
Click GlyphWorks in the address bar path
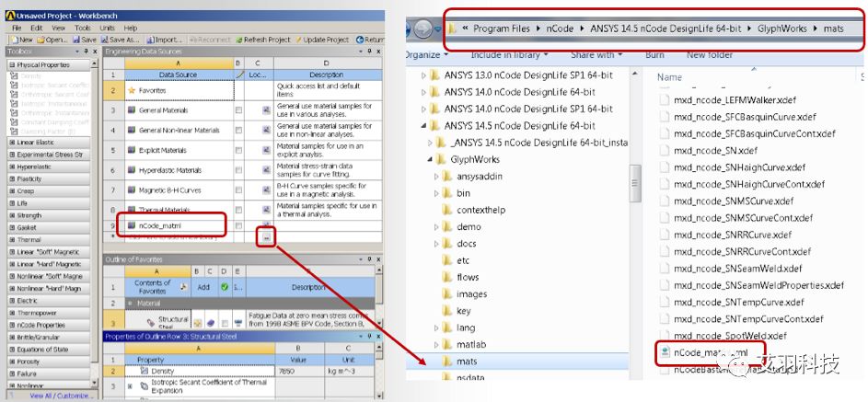coord(782,29)
